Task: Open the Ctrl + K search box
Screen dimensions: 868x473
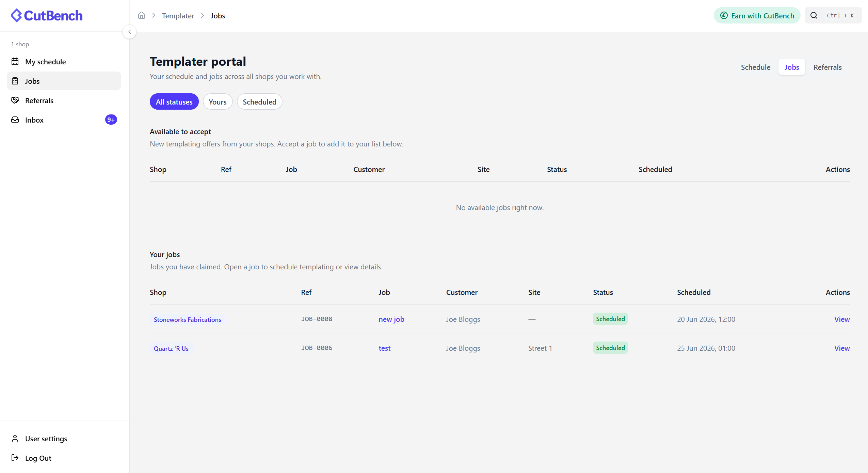Action: 833,16
